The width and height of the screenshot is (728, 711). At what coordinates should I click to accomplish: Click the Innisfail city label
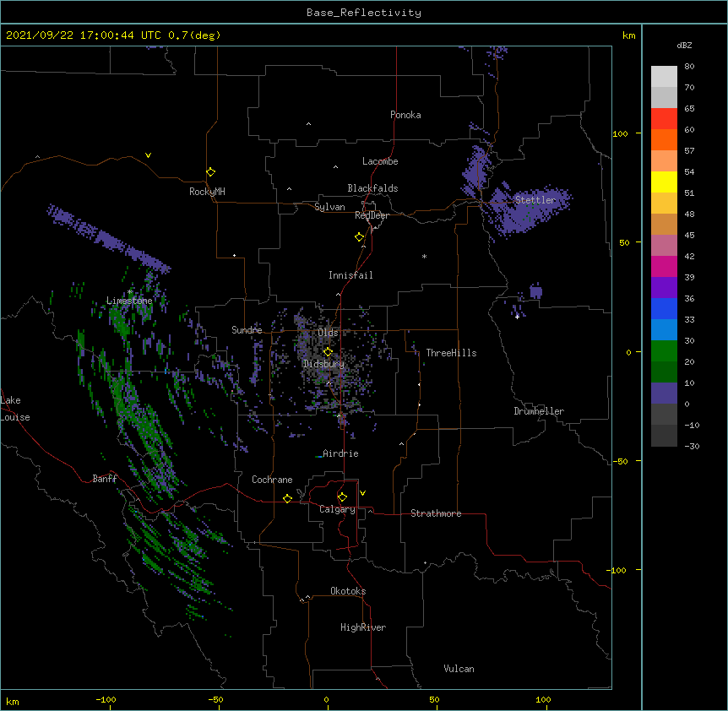coord(350,275)
